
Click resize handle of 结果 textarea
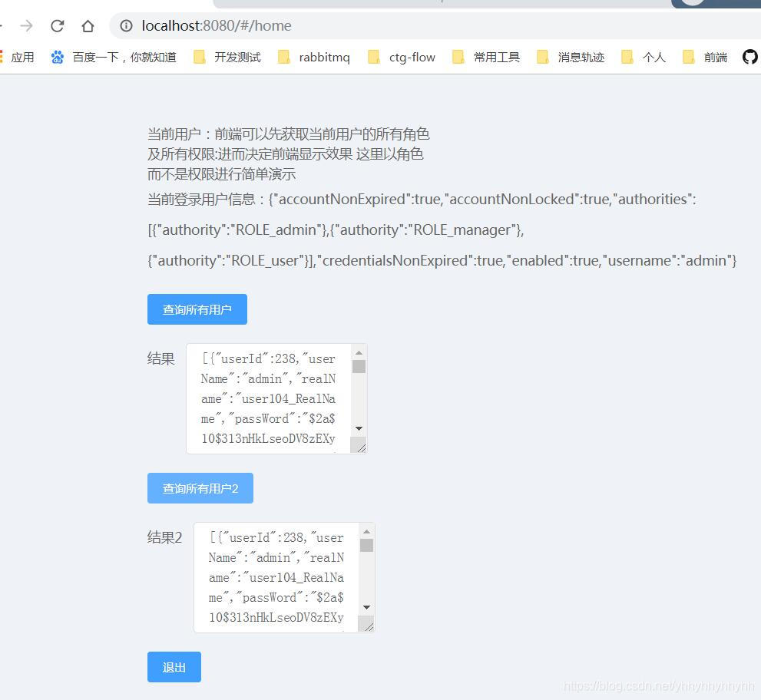coord(359,445)
